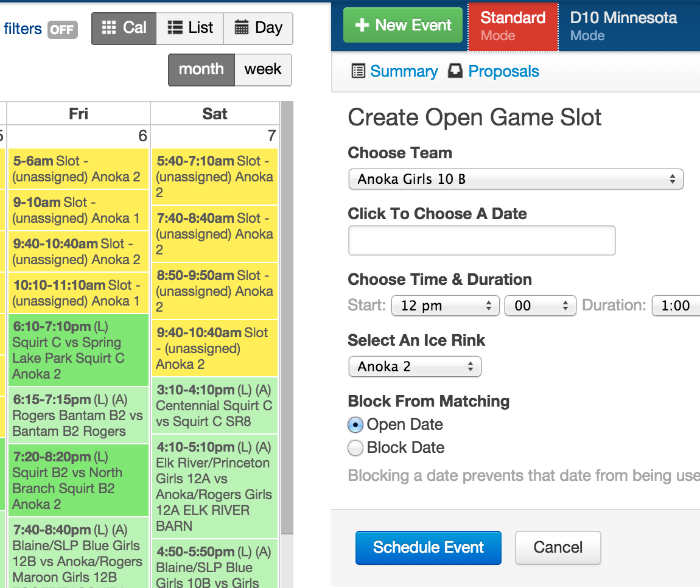Image resolution: width=700 pixels, height=588 pixels.
Task: Select the Block Date radio button
Action: point(356,448)
